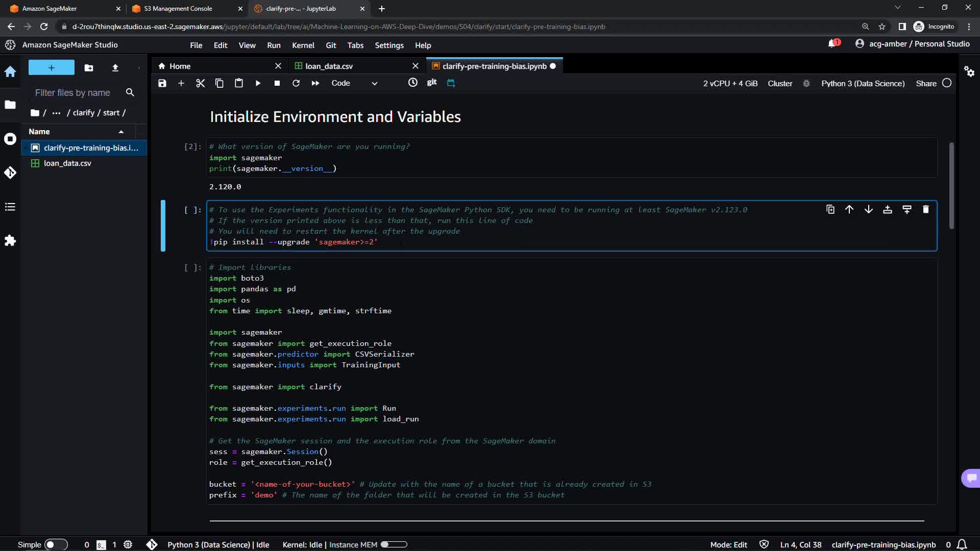Click the Filter files by name field
The width and height of the screenshot is (980, 551).
(73, 93)
